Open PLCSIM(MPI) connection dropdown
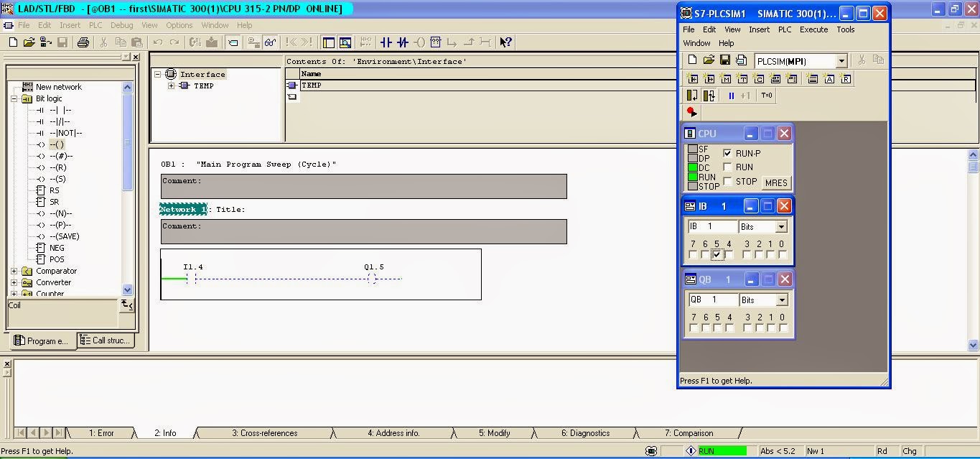The image size is (980, 459). [x=842, y=61]
